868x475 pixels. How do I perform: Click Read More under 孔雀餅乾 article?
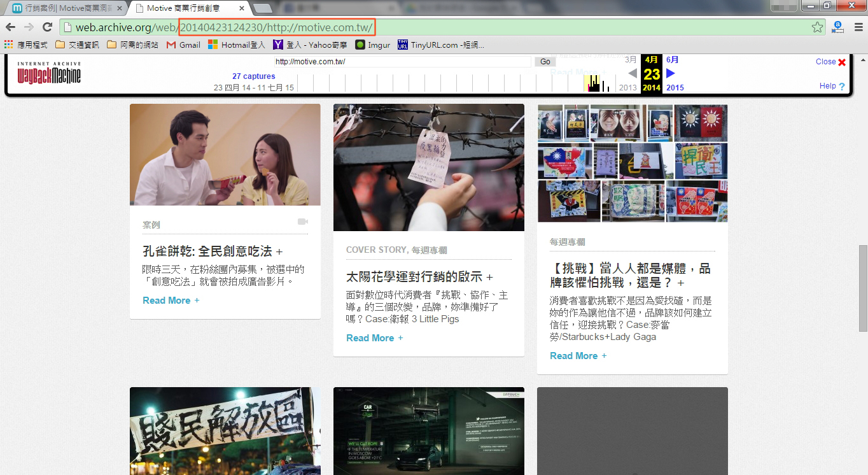pos(167,301)
